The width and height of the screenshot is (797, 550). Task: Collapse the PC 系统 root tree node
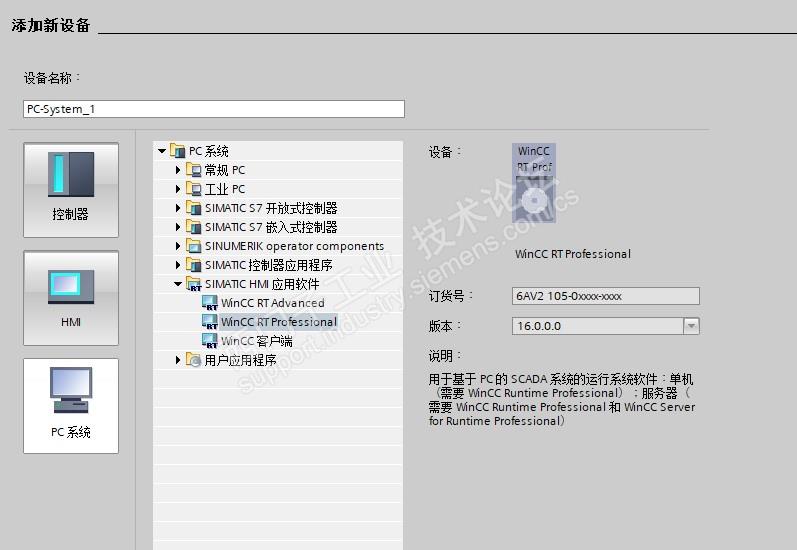(162, 151)
